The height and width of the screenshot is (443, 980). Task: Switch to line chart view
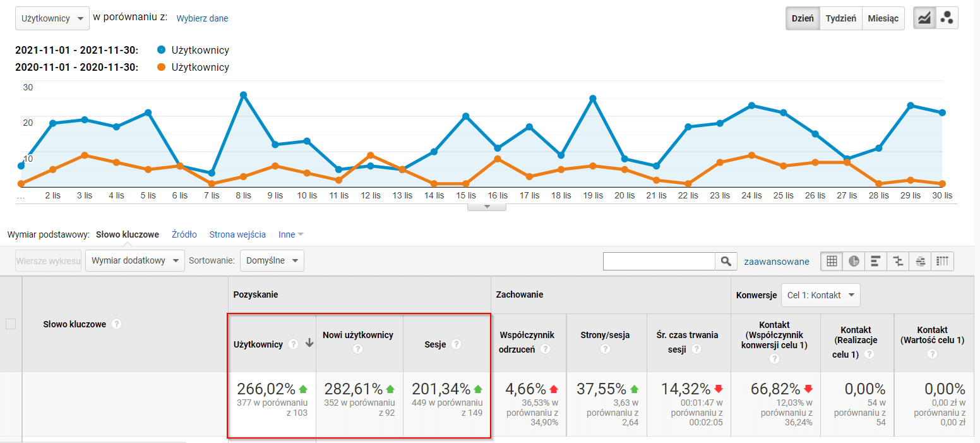[925, 18]
